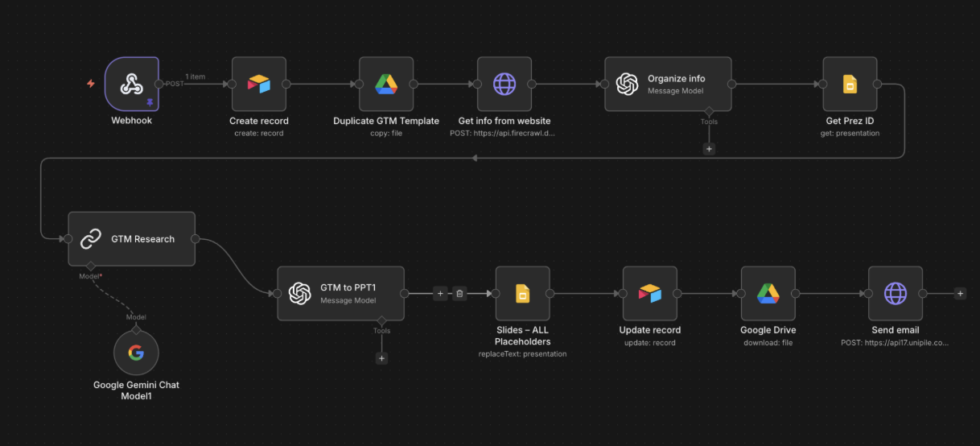Click the OpenAI icon in GTM to PPT1 node
Image resolution: width=980 pixels, height=446 pixels.
(300, 294)
